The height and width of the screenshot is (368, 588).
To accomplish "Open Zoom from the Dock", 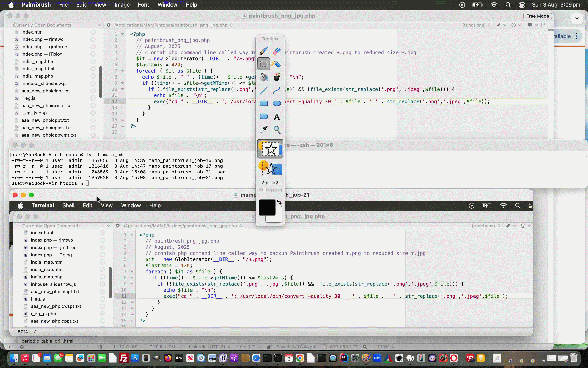I will click(x=377, y=358).
